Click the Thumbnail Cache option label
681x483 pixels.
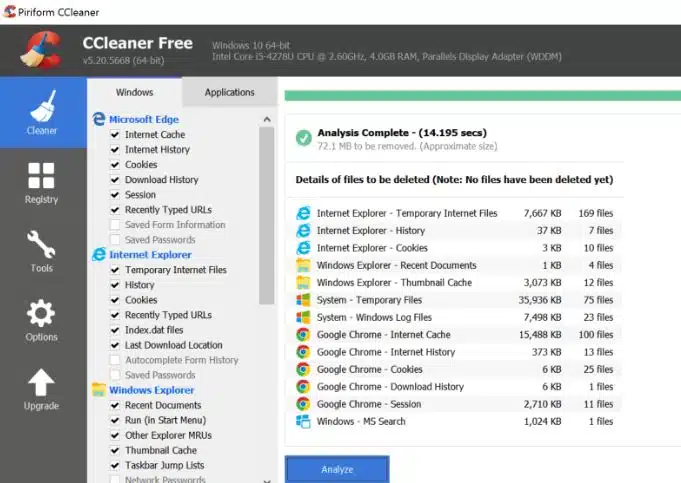161,450
